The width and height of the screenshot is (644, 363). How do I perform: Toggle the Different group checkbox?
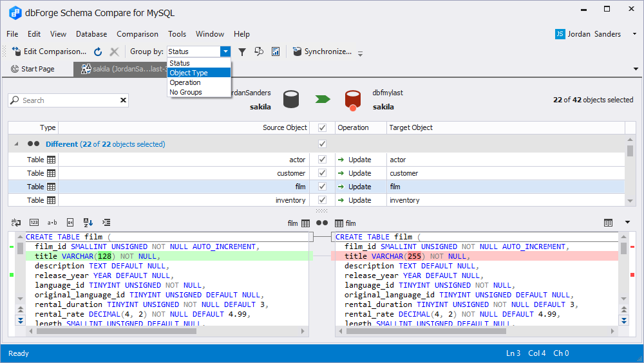(323, 144)
